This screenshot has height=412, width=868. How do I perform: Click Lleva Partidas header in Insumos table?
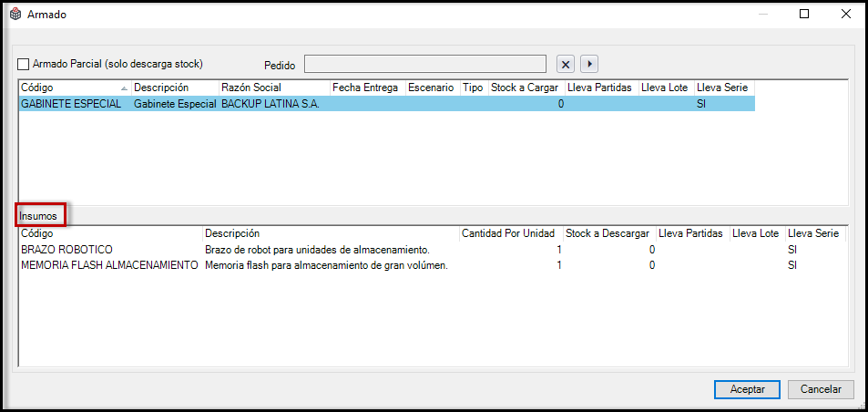point(693,233)
